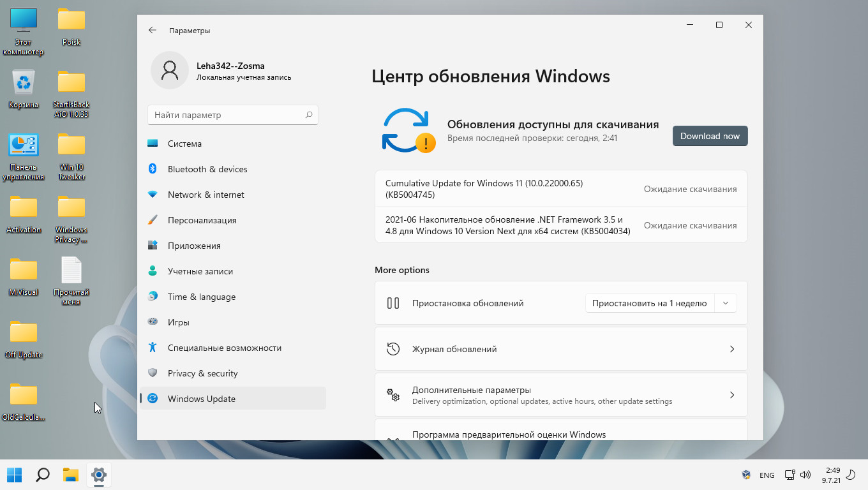This screenshot has width=868, height=490.
Task: Go to Time & language section
Action: pos(232,297)
